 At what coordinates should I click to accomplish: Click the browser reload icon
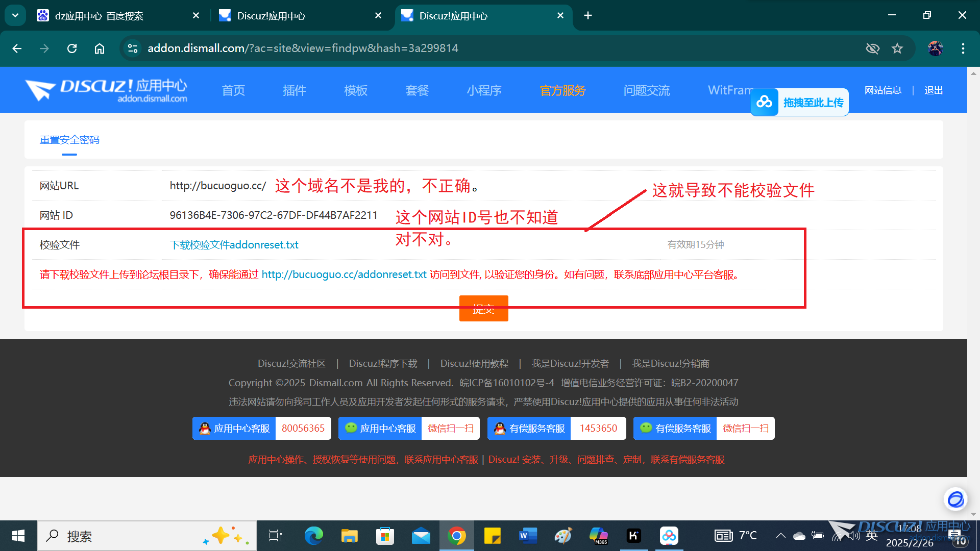[x=72, y=48]
